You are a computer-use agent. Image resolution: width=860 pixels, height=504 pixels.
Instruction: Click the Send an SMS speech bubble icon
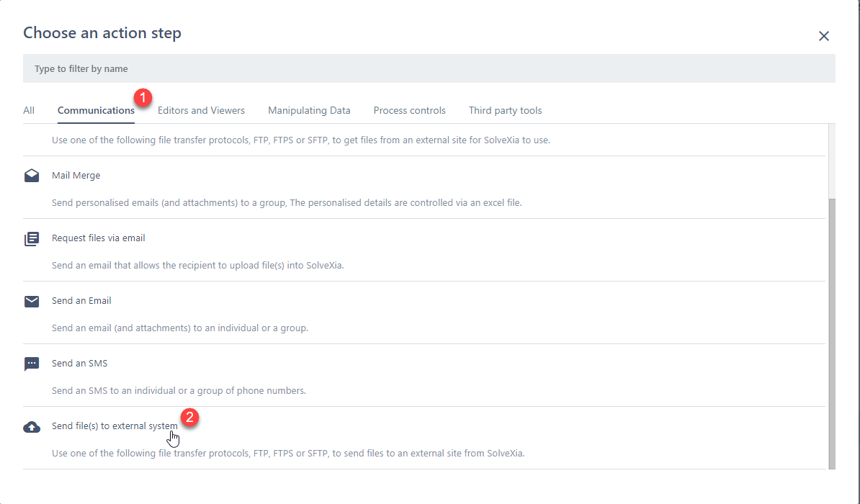32,364
